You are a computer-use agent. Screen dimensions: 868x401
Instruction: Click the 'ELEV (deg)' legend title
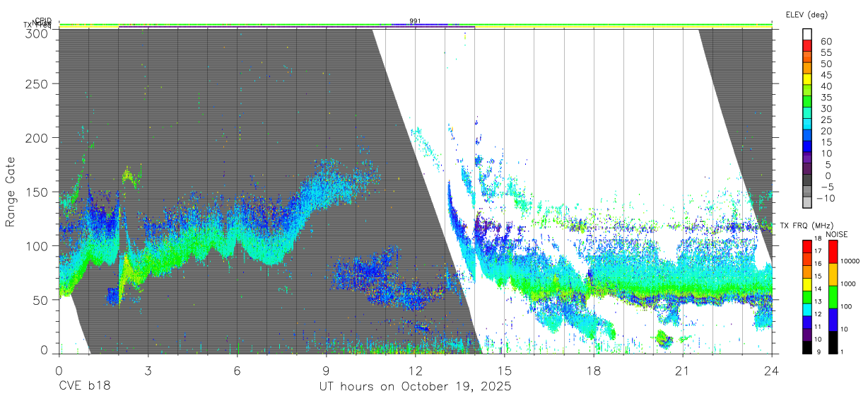807,14
